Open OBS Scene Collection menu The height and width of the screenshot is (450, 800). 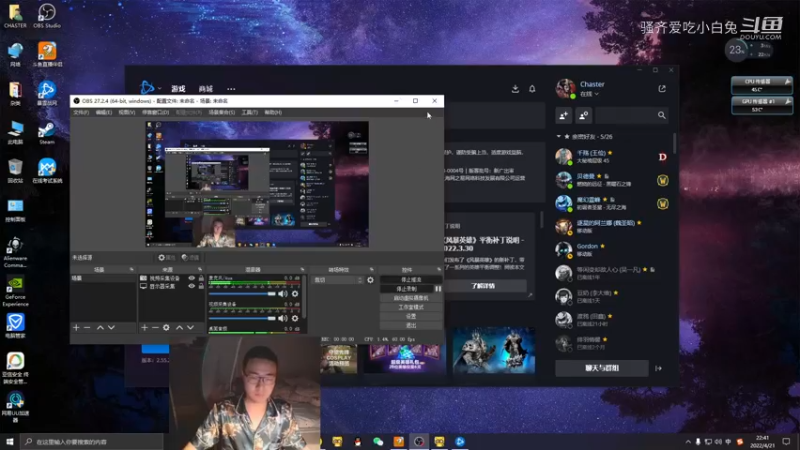(x=222, y=112)
